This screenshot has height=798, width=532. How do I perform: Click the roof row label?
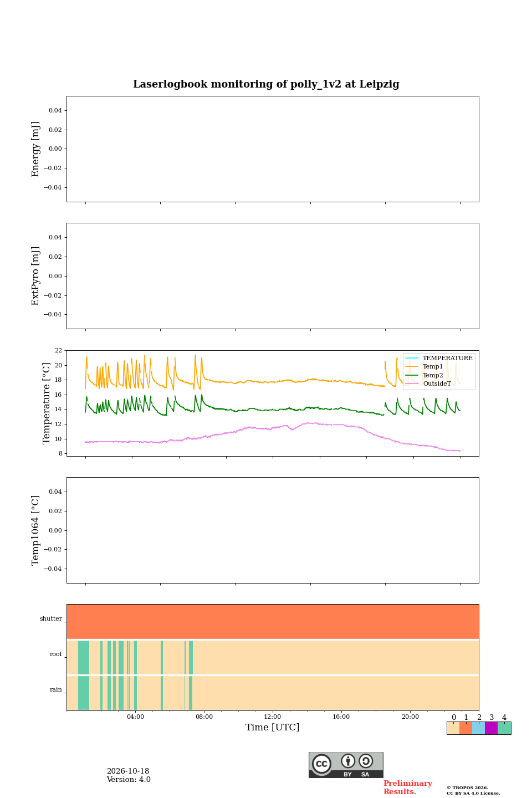click(56, 654)
